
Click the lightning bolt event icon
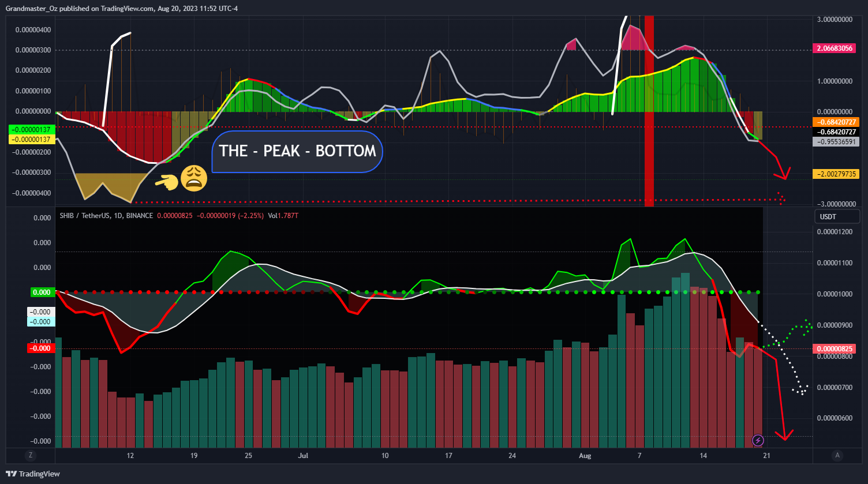(758, 441)
